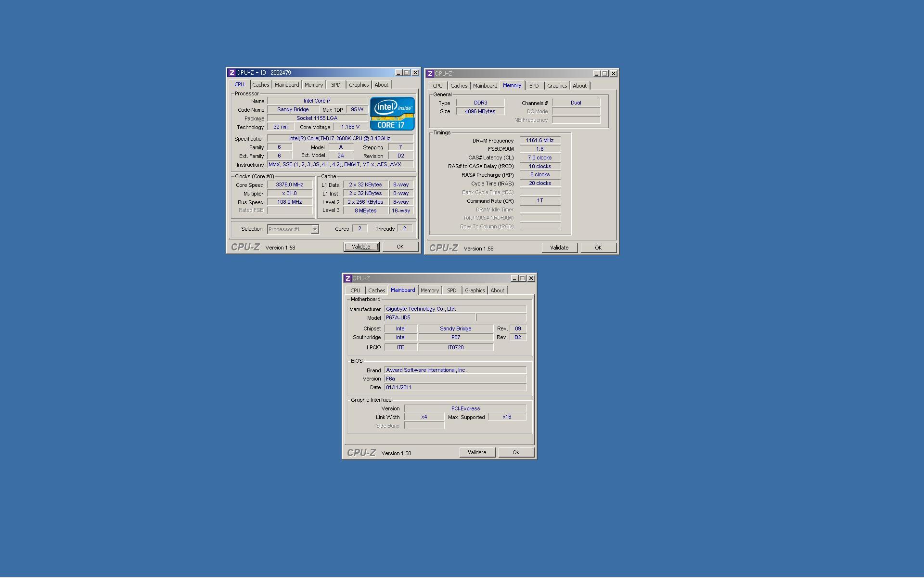The width and height of the screenshot is (924, 578).
Task: Click Validate in the Mainboard window
Action: [477, 452]
